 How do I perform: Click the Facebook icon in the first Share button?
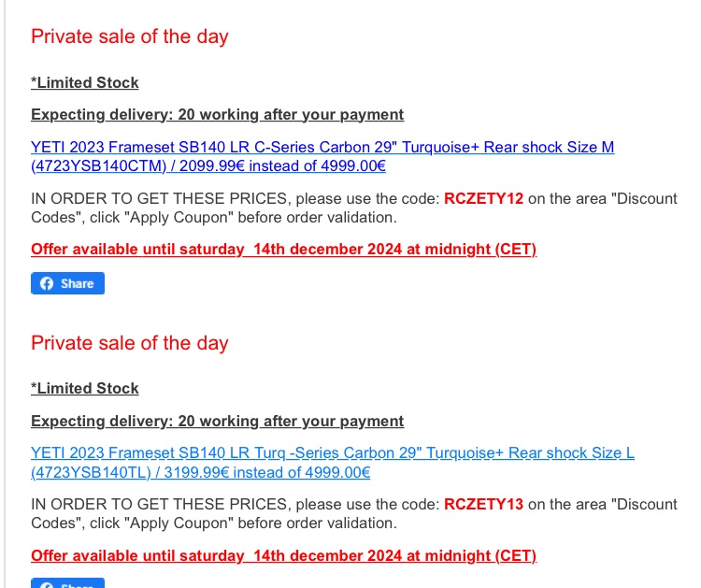(x=46, y=283)
